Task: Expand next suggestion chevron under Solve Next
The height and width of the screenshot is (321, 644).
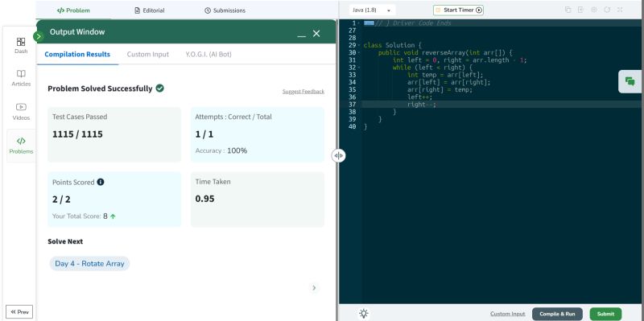Action: (314, 288)
